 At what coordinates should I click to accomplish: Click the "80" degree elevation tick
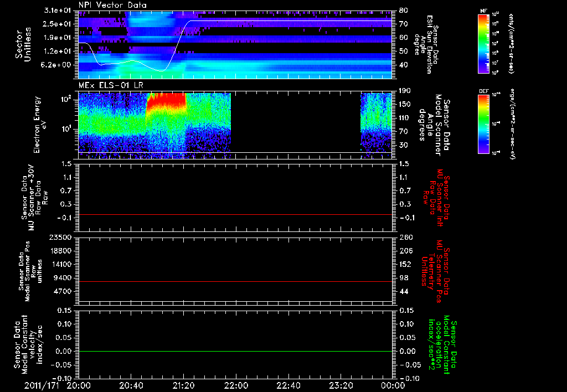(x=403, y=10)
